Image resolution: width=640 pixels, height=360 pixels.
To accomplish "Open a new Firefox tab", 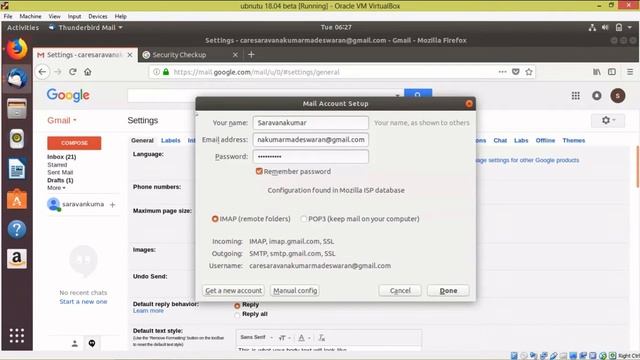I will tap(251, 54).
